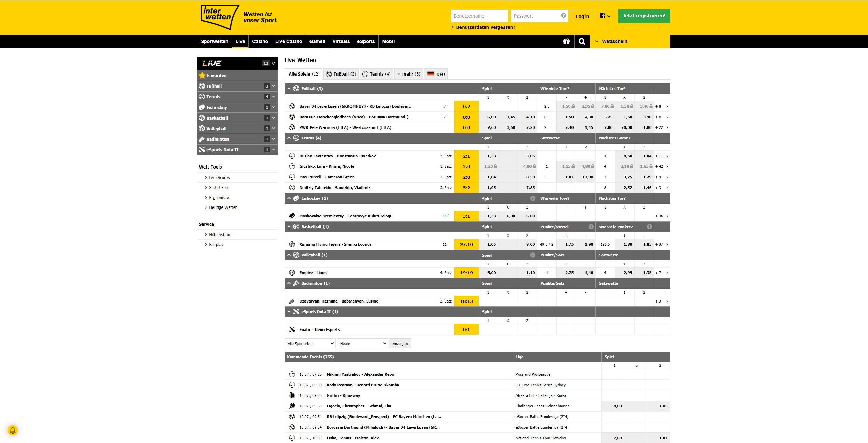Open Mikhail Yastrebov - Alexander Repin event
The image size is (868, 443).
pos(361,374)
